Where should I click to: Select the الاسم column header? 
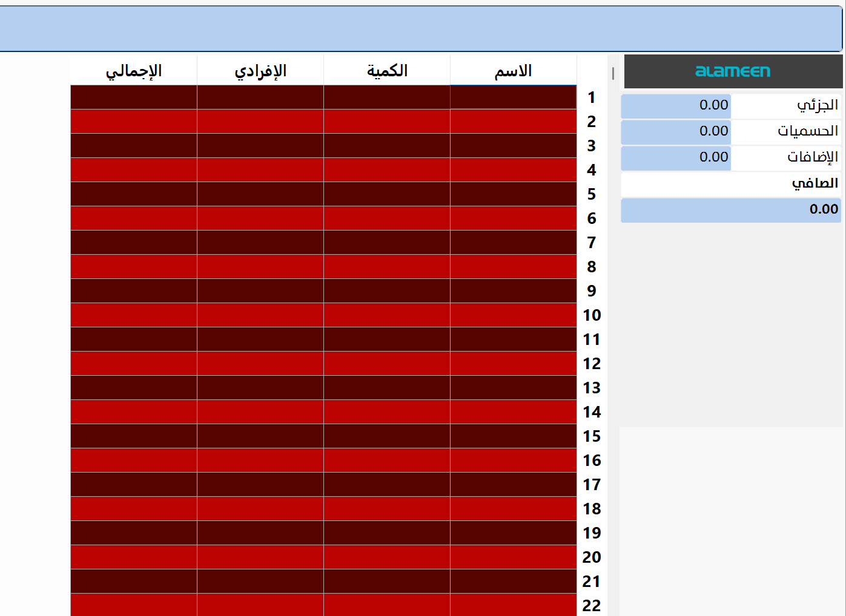[x=513, y=71]
